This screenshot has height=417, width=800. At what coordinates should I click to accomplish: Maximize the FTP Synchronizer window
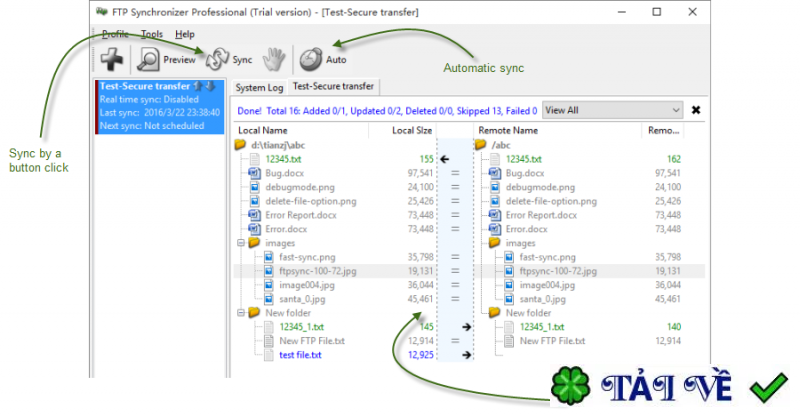coord(657,12)
